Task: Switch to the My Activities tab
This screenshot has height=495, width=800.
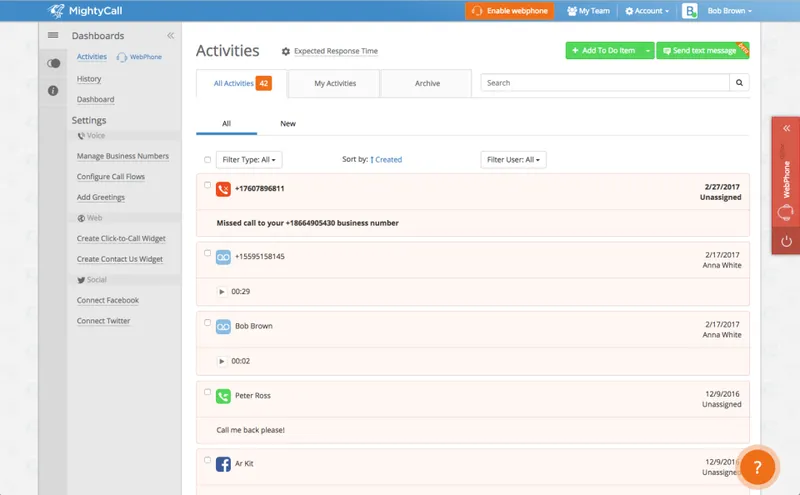Action: tap(335, 83)
